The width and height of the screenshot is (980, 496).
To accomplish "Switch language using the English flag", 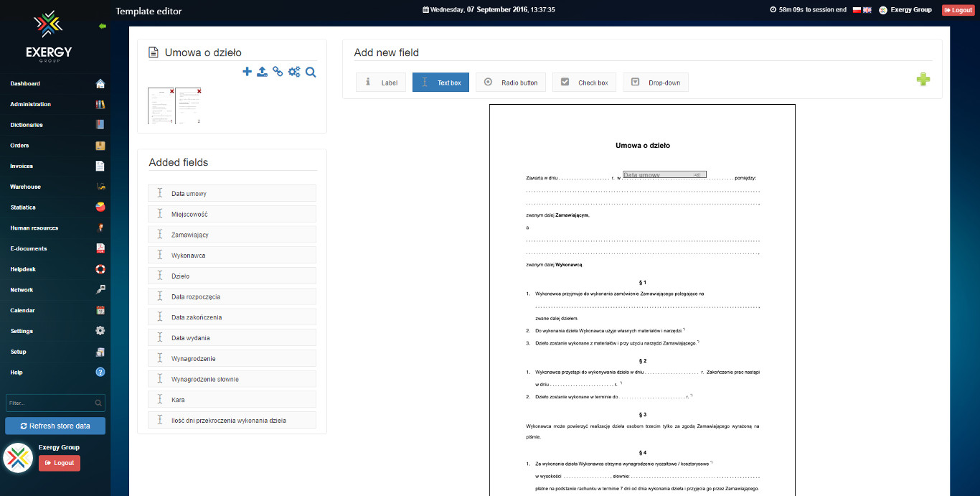I will coord(867,10).
